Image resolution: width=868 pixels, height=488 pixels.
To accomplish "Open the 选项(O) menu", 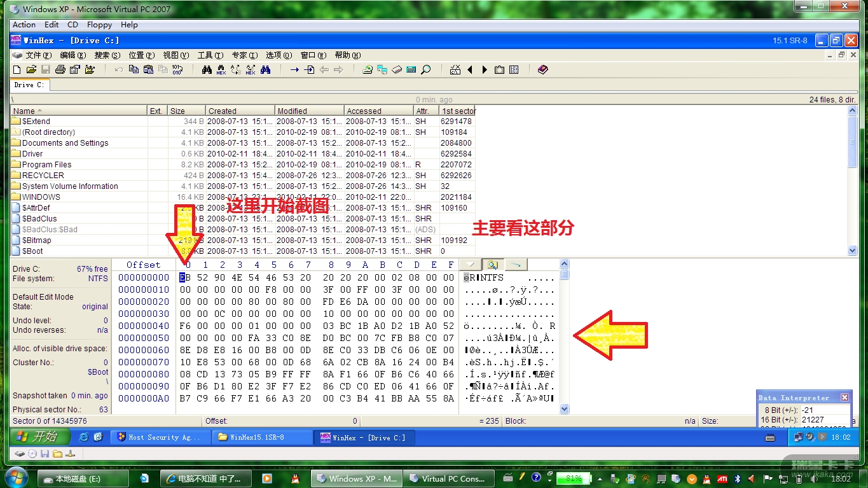I will 279,55.
